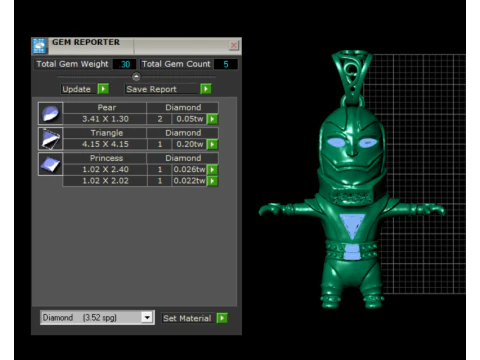Select triangle gem on figure's chest
480x360 pixels.
[352, 225]
